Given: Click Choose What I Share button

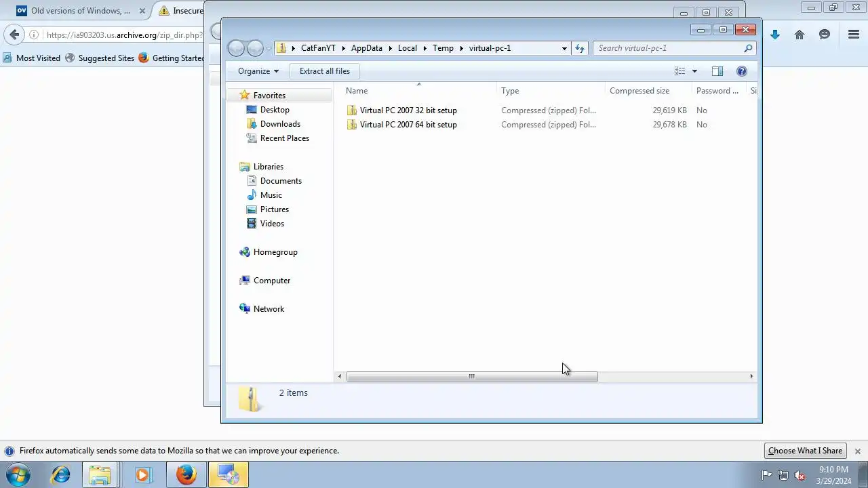Looking at the screenshot, I should point(805,451).
